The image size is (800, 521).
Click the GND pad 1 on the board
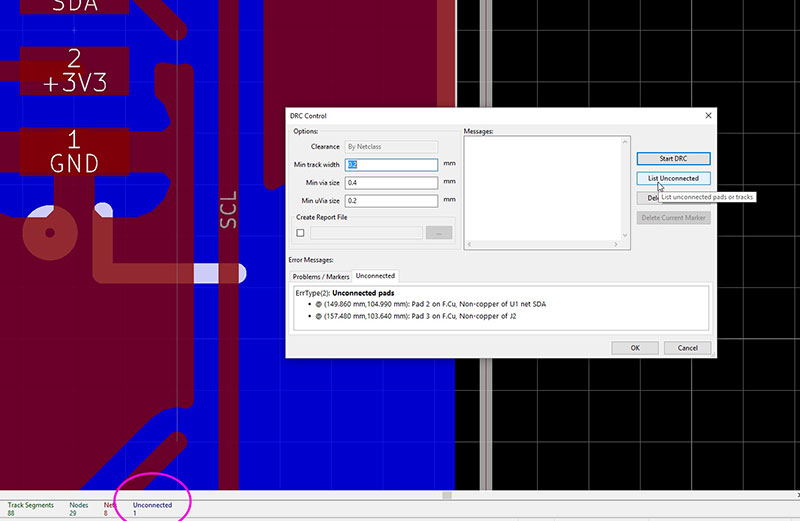click(x=73, y=150)
